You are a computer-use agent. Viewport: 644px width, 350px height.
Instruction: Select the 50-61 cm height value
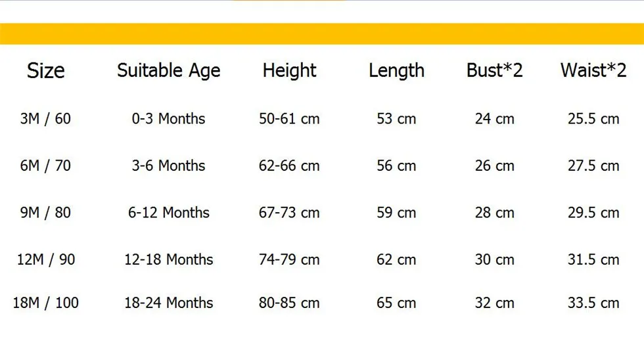(289, 119)
